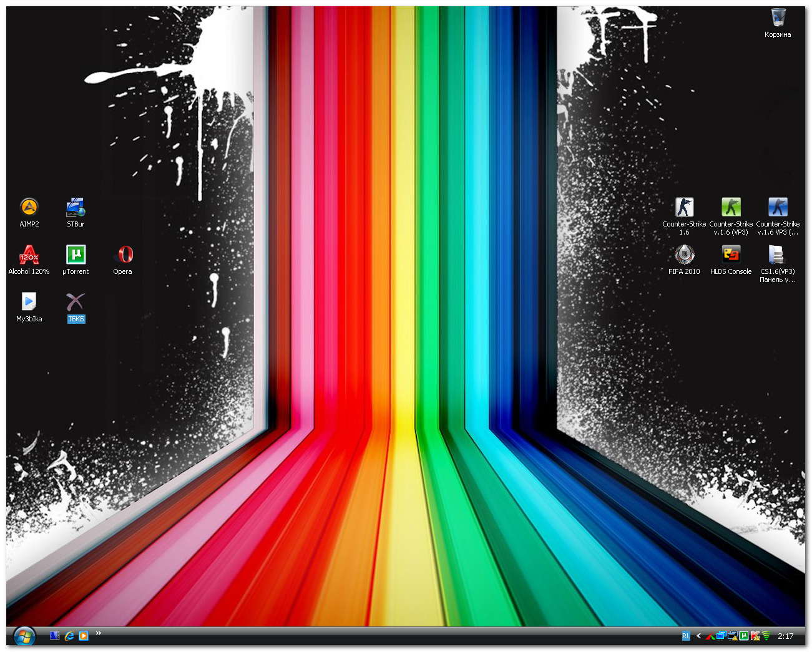Show hidden system tray icons arrow
Screen dimensions: 812x652
click(x=698, y=636)
